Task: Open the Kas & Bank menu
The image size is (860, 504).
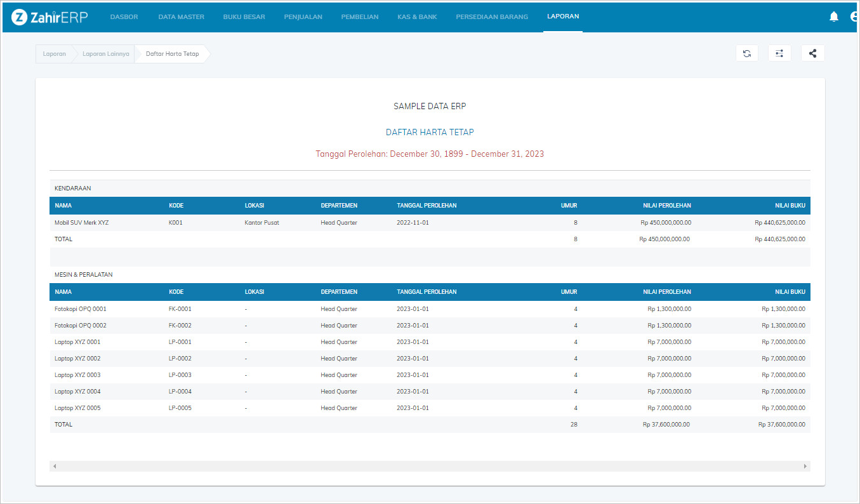Action: (417, 17)
